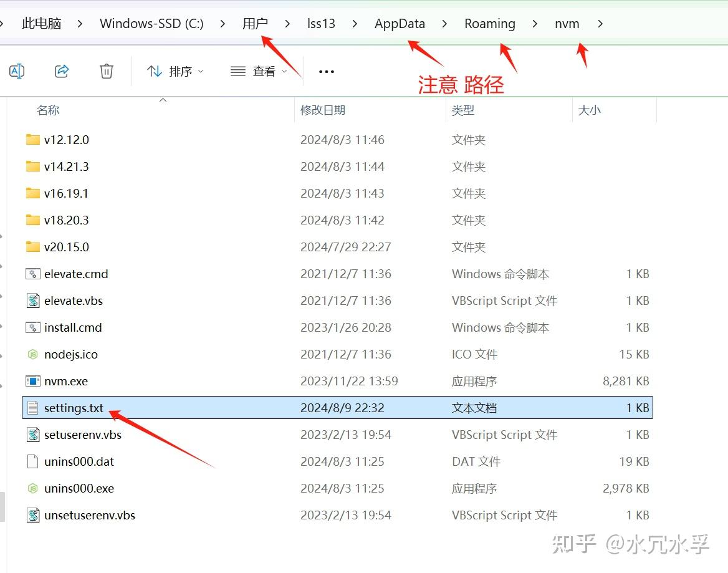The width and height of the screenshot is (728, 573).
Task: Click the chevron after AppData in breadcrumb
Action: point(444,23)
